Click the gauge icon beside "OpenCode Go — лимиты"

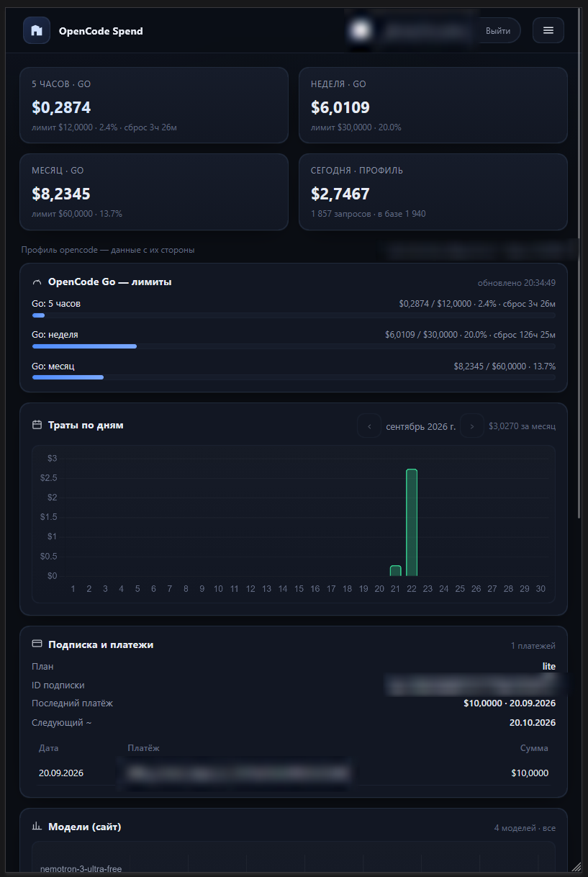(x=37, y=282)
